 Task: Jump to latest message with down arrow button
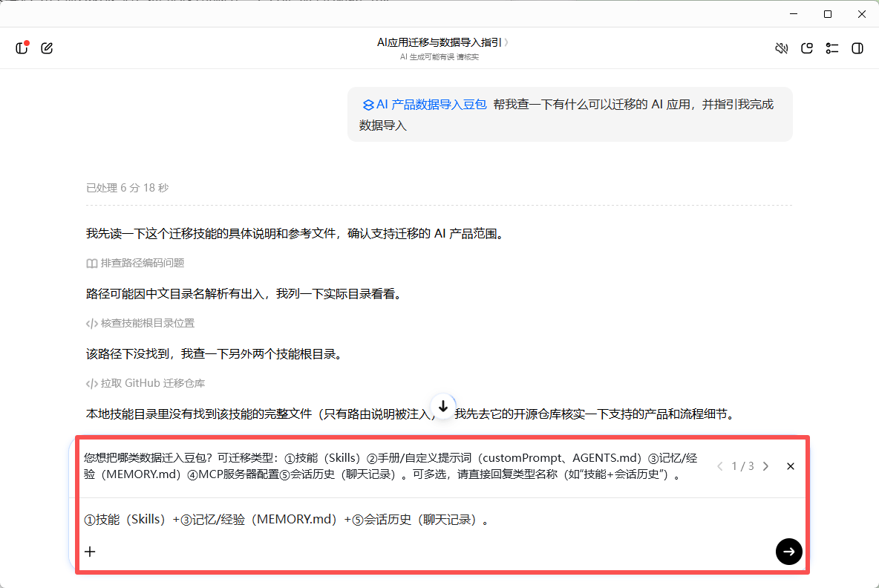443,406
